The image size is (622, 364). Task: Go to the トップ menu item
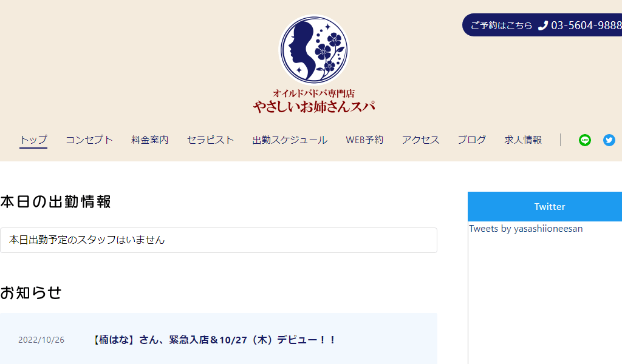33,140
